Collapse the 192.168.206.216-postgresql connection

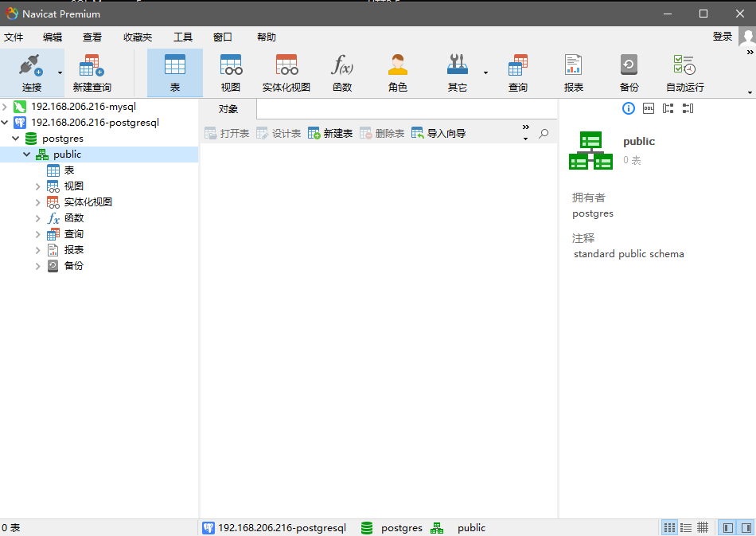[x=5, y=123]
